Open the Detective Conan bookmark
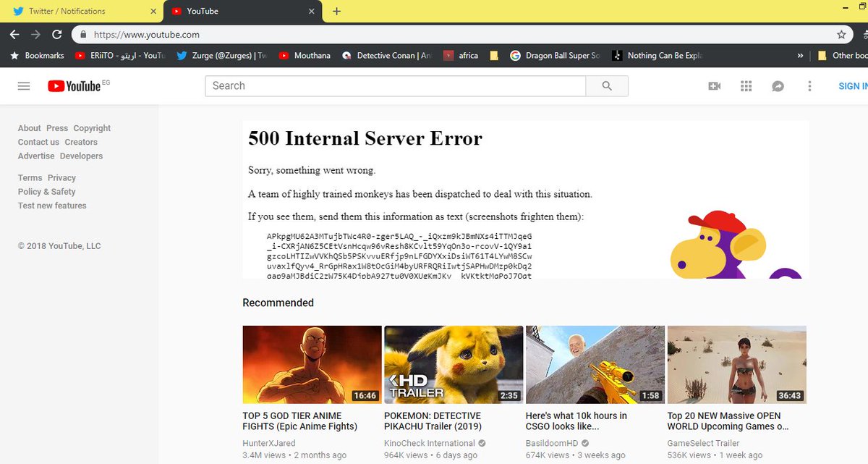 point(387,55)
